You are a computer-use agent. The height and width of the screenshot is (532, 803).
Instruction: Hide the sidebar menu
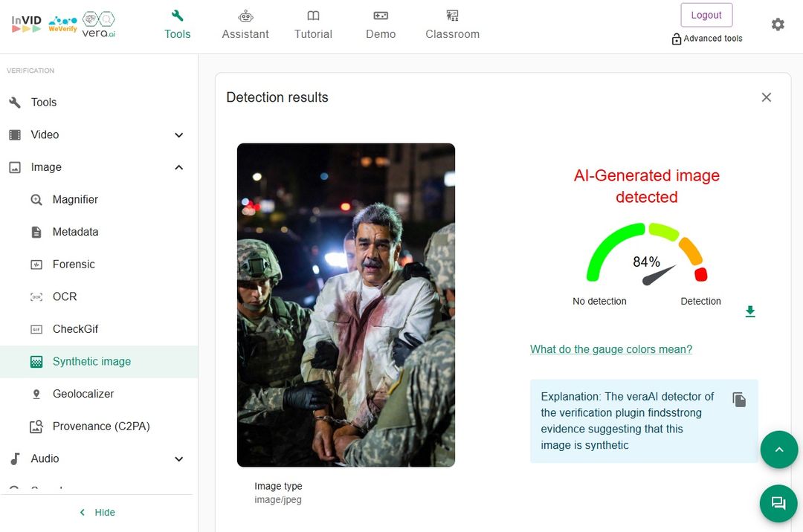pos(97,512)
